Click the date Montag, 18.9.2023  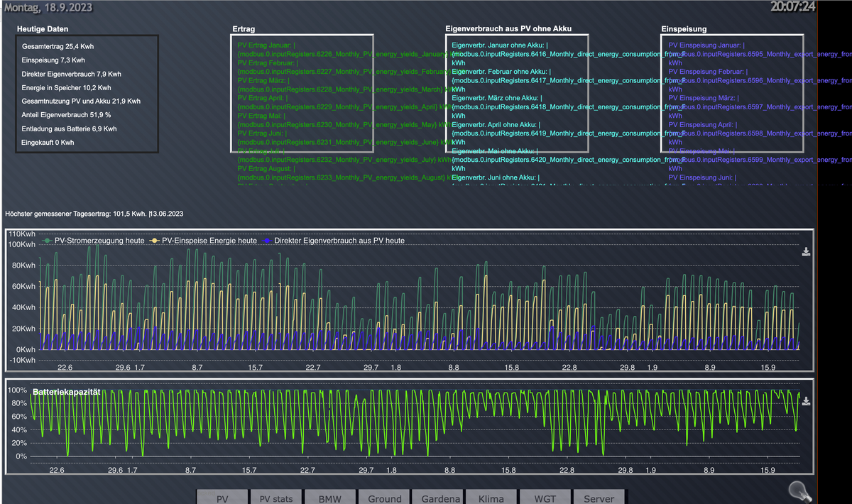[48, 7]
